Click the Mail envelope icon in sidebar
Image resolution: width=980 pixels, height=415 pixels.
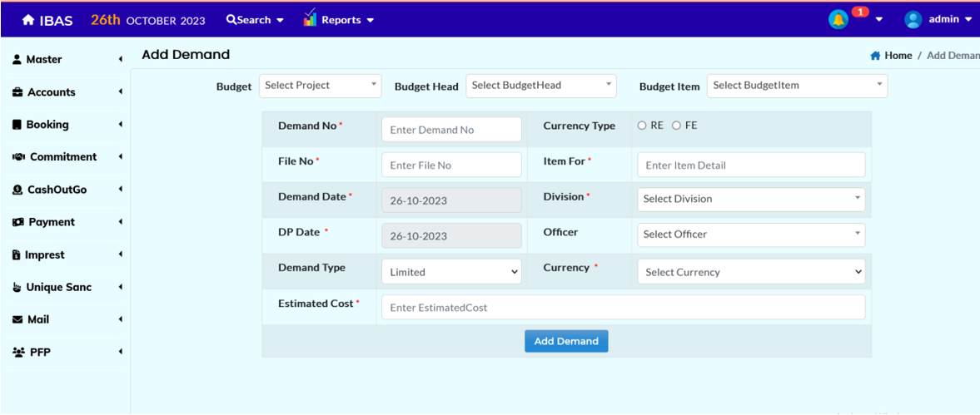tap(17, 319)
